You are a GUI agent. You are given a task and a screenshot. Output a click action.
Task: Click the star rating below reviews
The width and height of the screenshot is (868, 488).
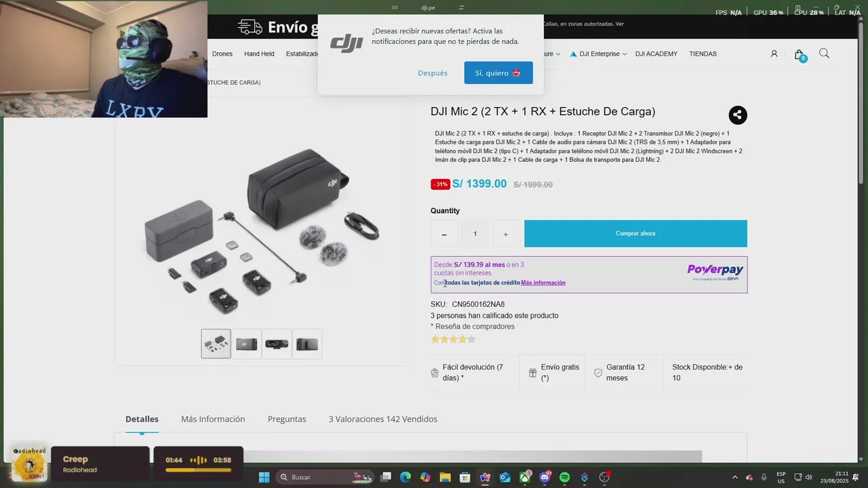pyautogui.click(x=453, y=339)
